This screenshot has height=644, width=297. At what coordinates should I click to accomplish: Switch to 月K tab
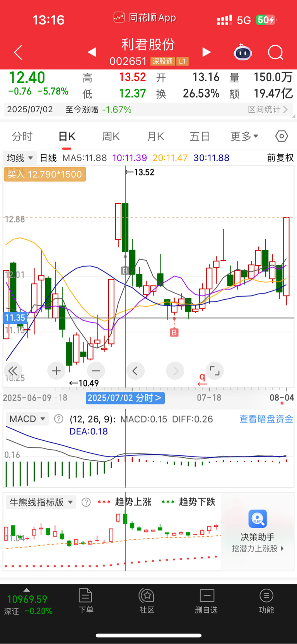point(156,136)
